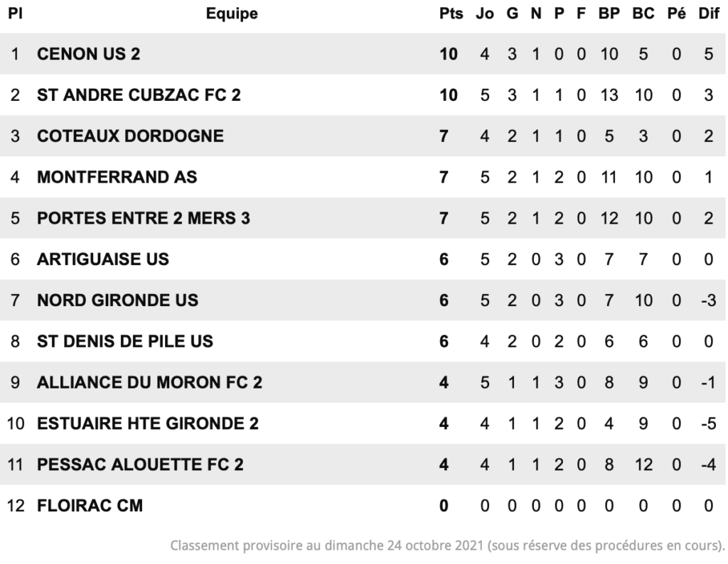
Task: Click the BP column header
Action: (x=609, y=13)
